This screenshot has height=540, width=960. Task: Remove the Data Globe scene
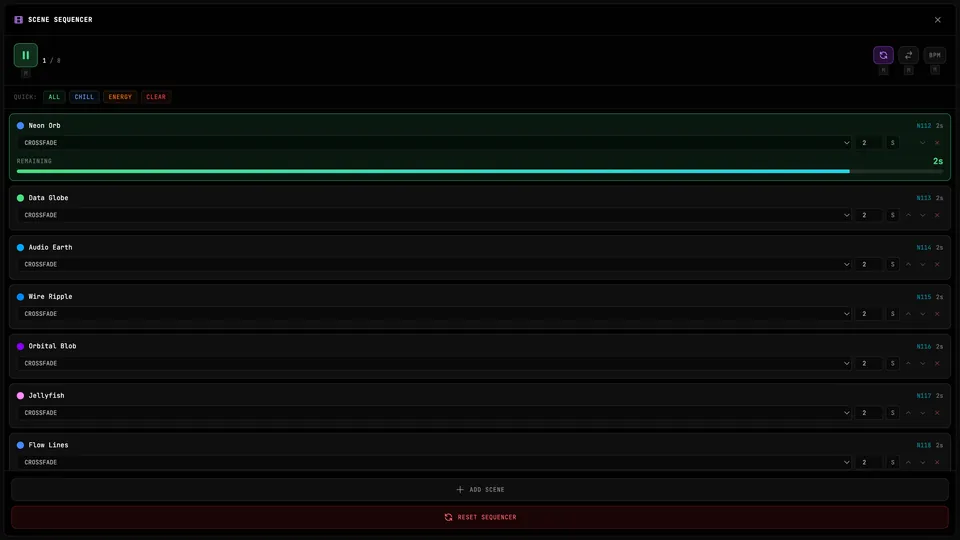point(937,215)
